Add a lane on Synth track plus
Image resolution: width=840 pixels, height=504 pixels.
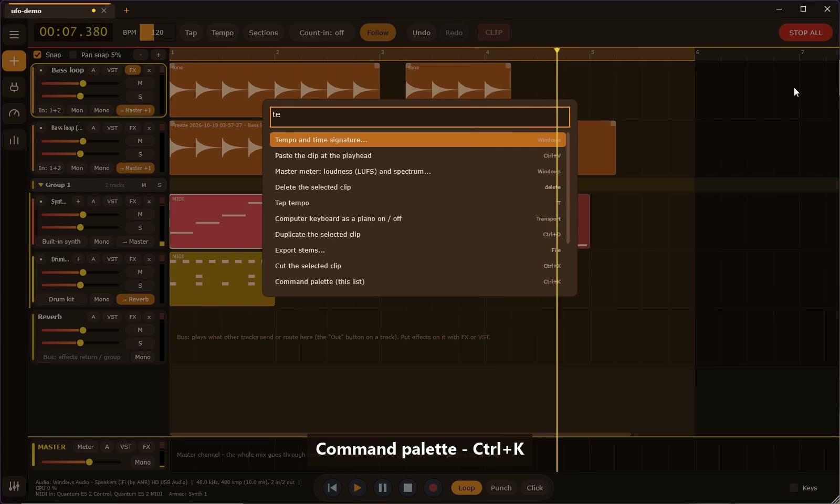[x=78, y=202]
